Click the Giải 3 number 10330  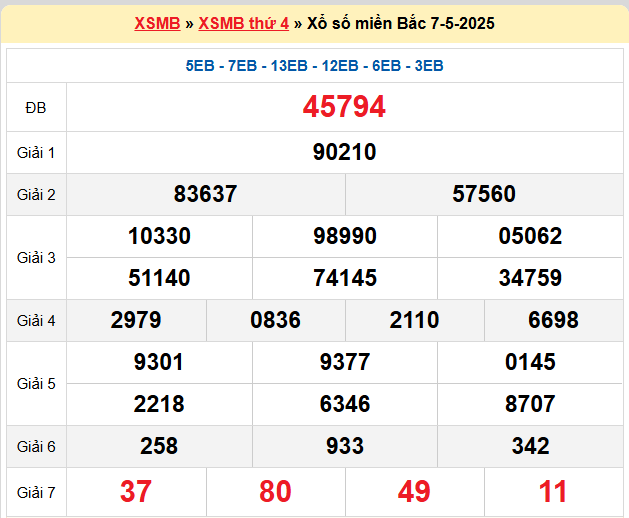click(x=159, y=236)
